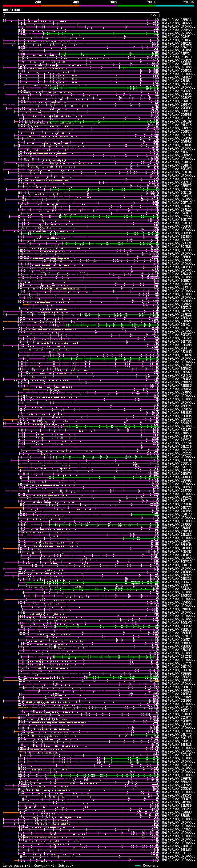Open hit UniRef100_Q9HD28
The image size is (197, 868).
[177, 78]
